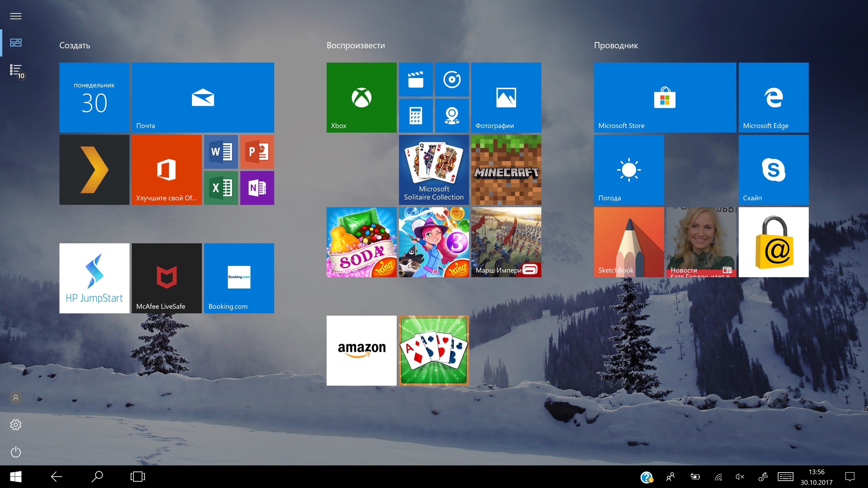Click the taskbar back arrow
The height and width of the screenshot is (488, 868).
pyautogui.click(x=56, y=476)
